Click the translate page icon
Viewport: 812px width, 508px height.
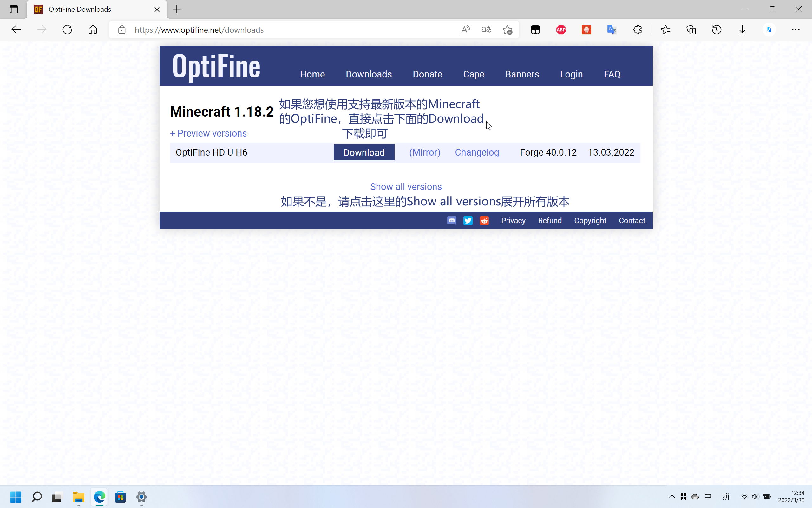[x=487, y=30]
